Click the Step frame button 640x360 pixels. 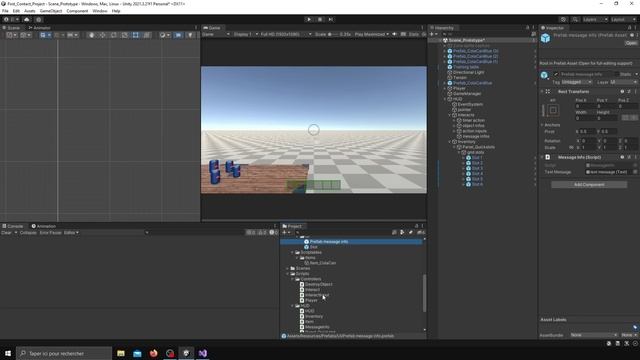pyautogui.click(x=331, y=20)
